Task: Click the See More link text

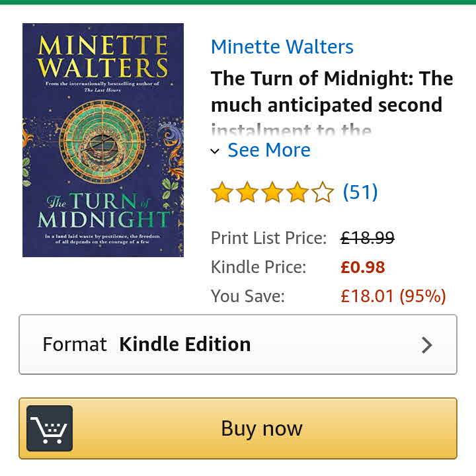Action: 268,150
